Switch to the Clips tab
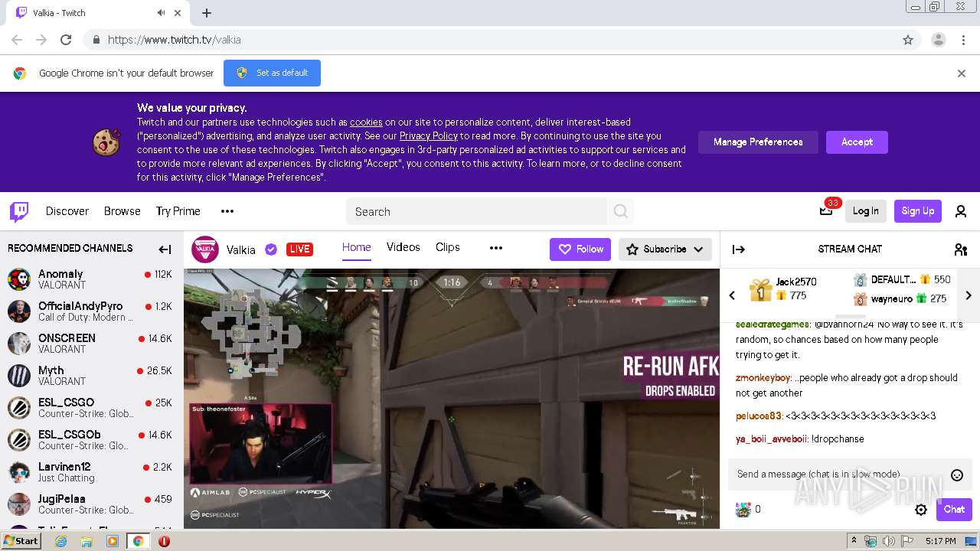This screenshot has height=551, width=980. pyautogui.click(x=448, y=247)
